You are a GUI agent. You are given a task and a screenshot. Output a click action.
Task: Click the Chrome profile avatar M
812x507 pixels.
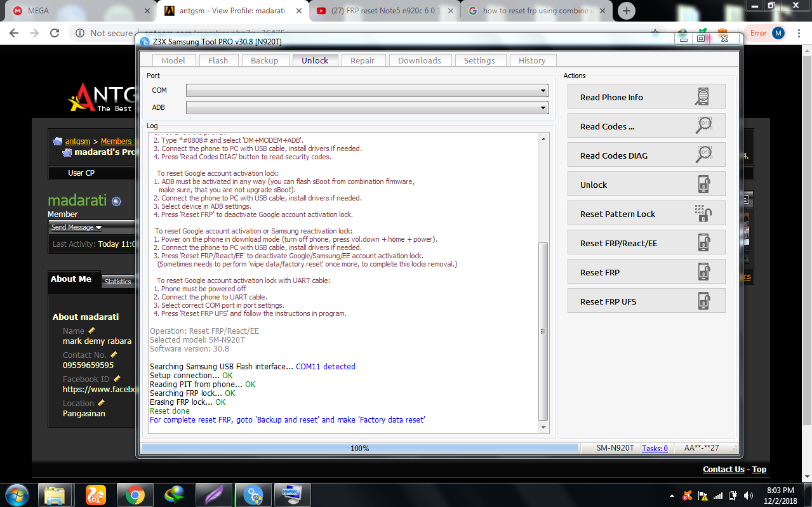coord(778,33)
